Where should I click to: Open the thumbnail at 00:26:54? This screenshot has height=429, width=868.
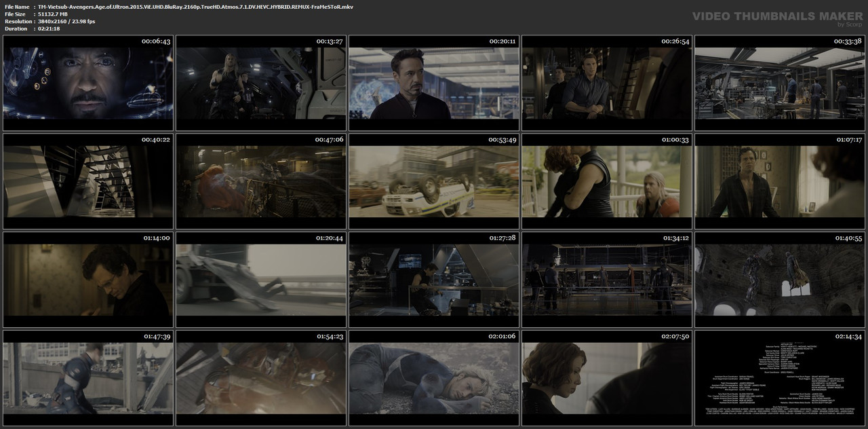(x=607, y=83)
